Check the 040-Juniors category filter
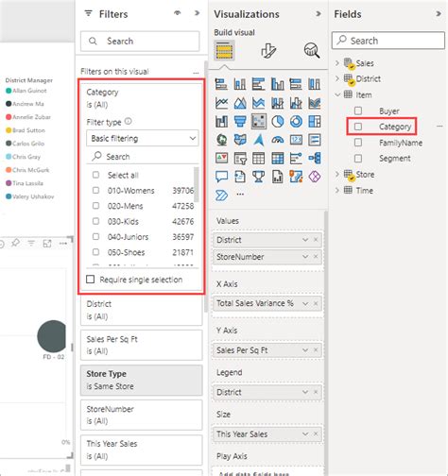The width and height of the screenshot is (448, 476). (95, 236)
